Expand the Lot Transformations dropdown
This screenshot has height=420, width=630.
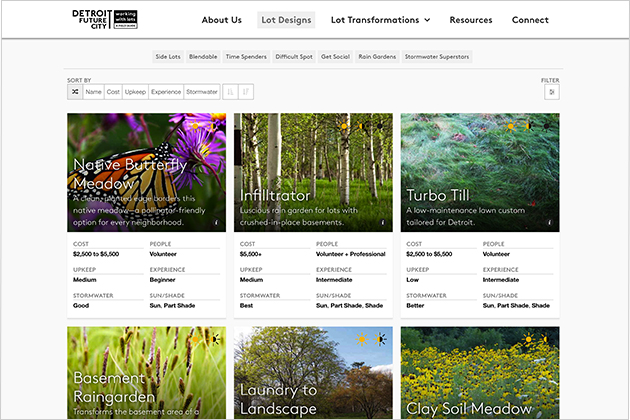click(380, 20)
